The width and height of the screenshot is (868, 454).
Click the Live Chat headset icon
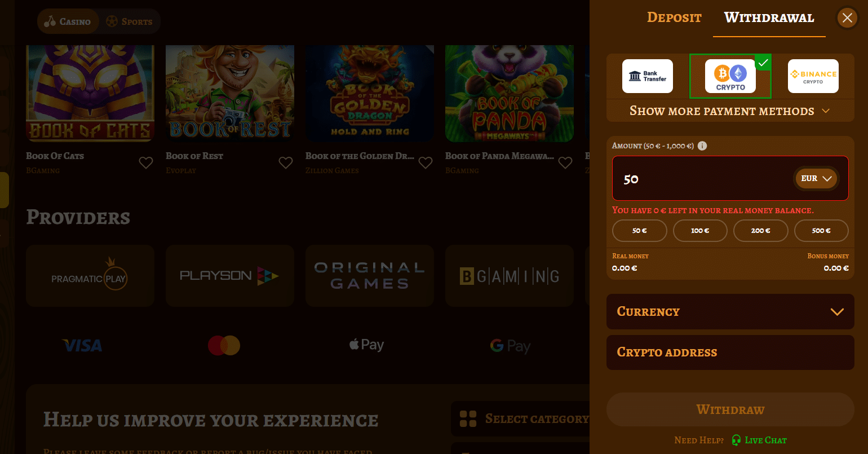pos(736,440)
